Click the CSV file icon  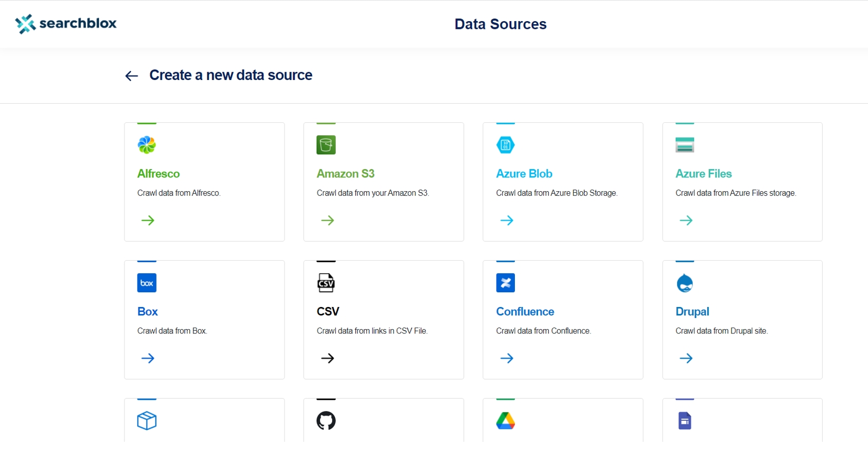point(326,283)
